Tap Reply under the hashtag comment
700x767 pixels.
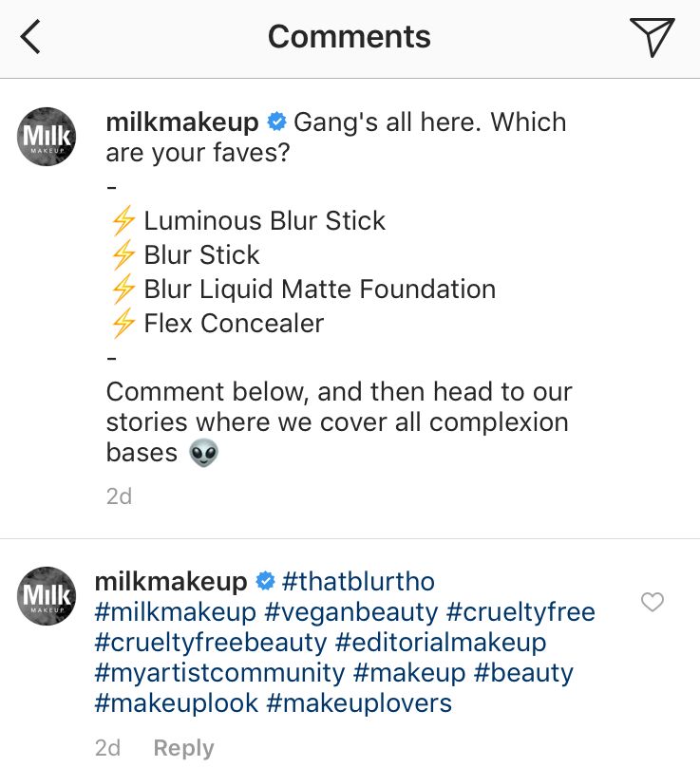[x=183, y=748]
